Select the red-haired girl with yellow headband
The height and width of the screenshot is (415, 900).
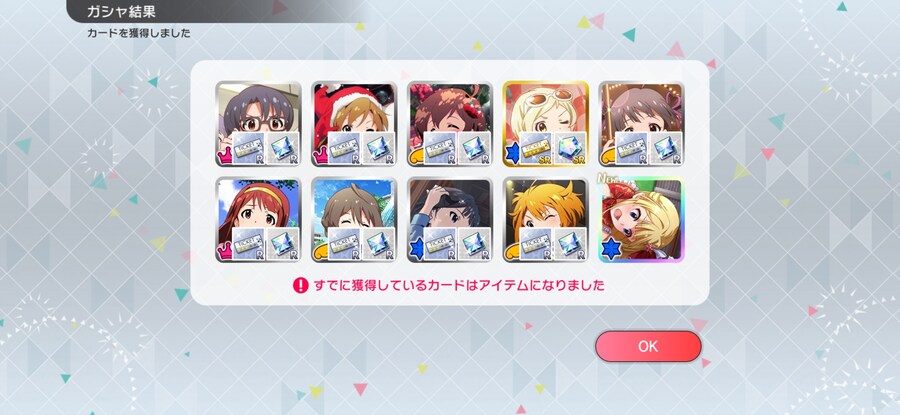coord(258,220)
